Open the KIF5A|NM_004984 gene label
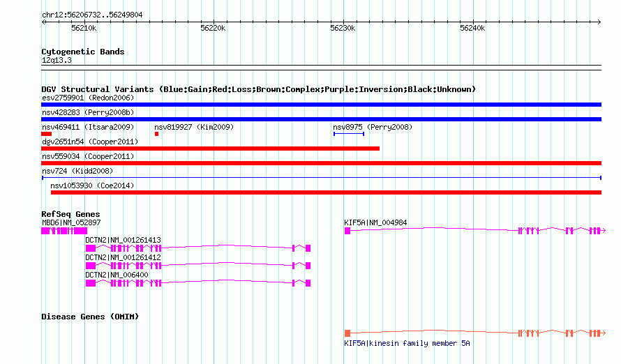This screenshot has height=364, width=621. (x=375, y=222)
